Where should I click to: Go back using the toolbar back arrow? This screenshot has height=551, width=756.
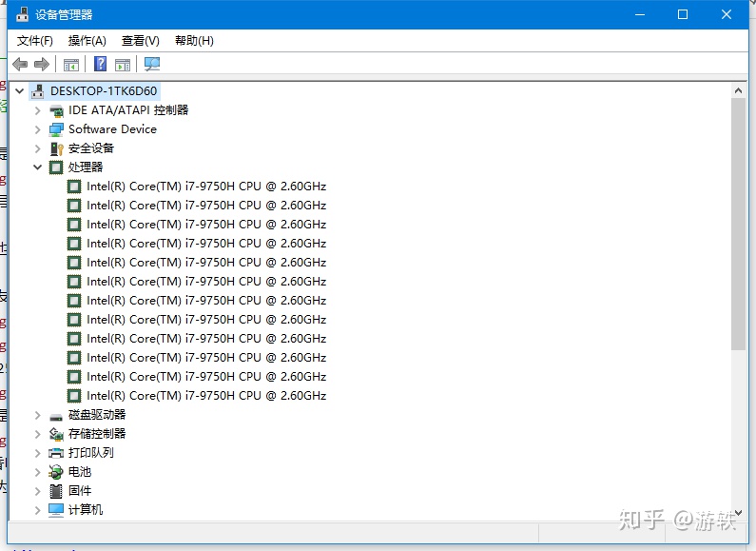pyautogui.click(x=20, y=64)
